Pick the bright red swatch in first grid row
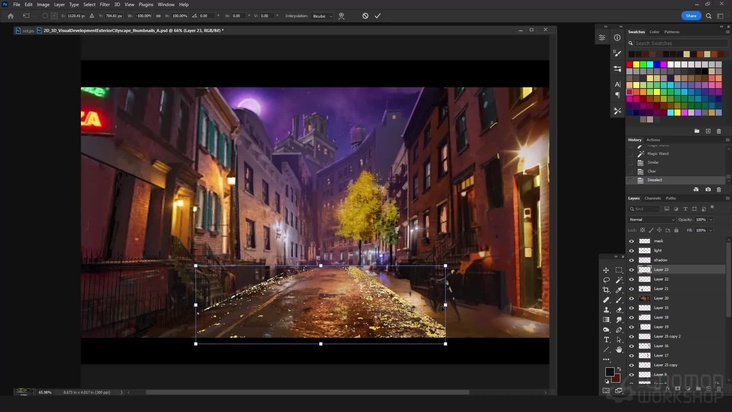Image resolution: width=732 pixels, height=412 pixels. 629,64
